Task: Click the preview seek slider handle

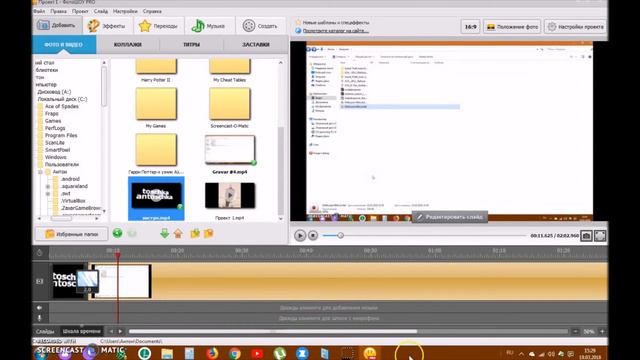Action: coord(340,235)
